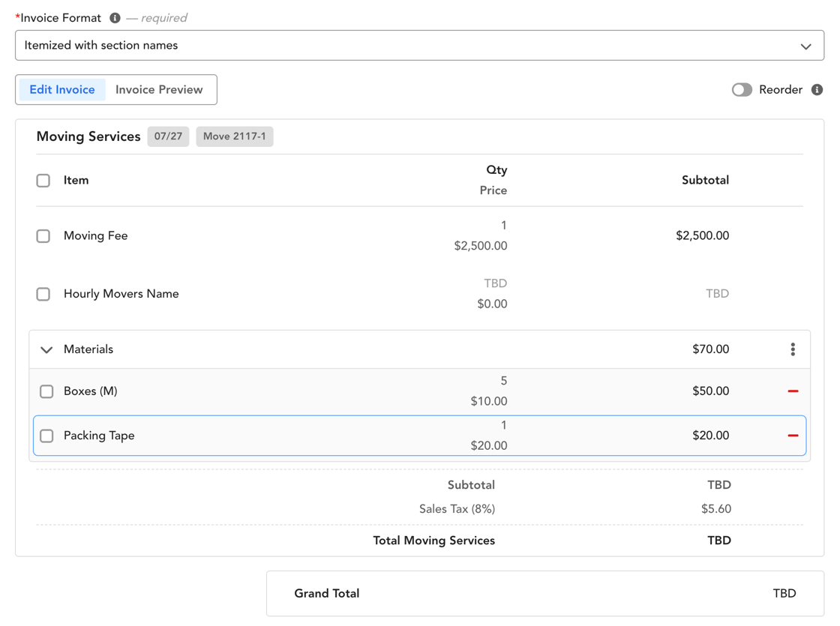This screenshot has width=840, height=626.
Task: Click the Moving Services section heading
Action: pos(88,136)
